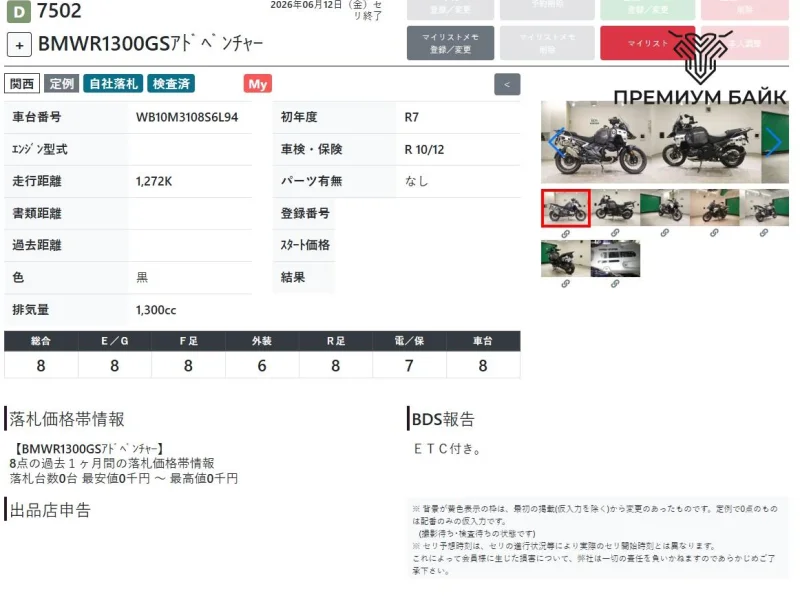This screenshot has width=800, height=600.
Task: Select the color value 黒
Action: point(142,278)
